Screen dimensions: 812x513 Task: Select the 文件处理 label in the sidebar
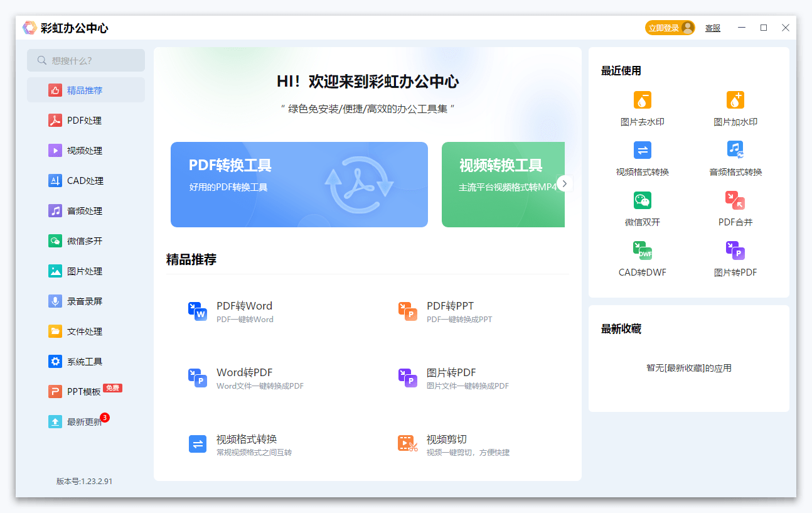click(85, 332)
